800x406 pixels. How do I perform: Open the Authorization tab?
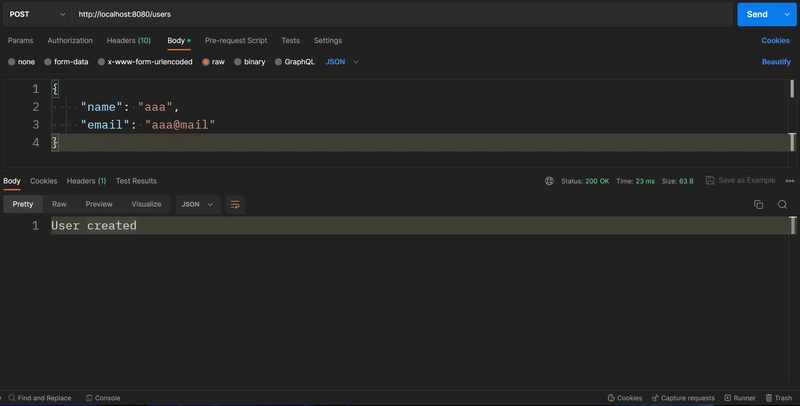[x=70, y=40]
